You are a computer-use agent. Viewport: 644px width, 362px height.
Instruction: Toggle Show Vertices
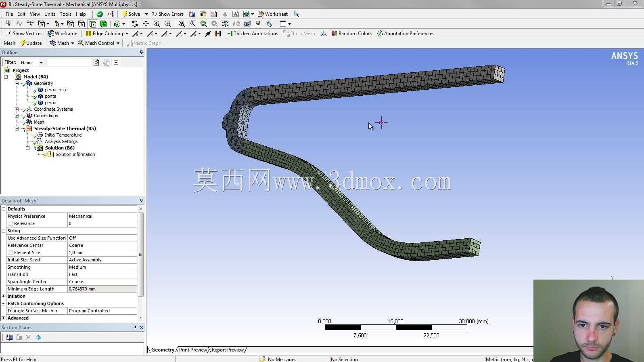click(24, 34)
